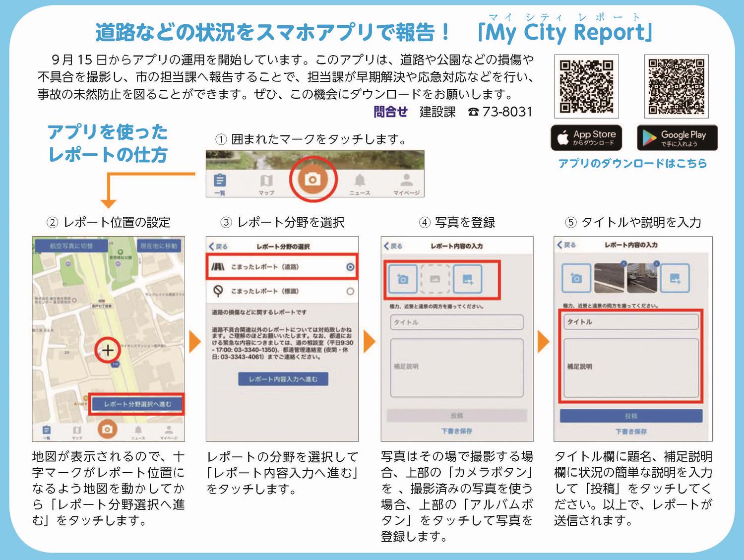
Task: Click the 道路の損傷などに関するレポートです text
Action: click(259, 312)
